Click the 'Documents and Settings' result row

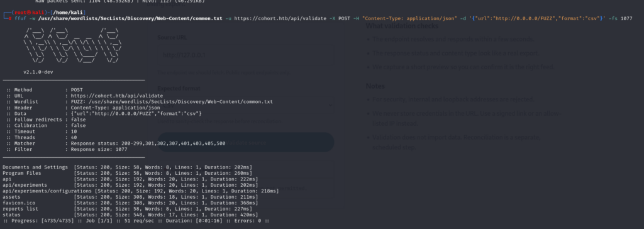[127, 167]
